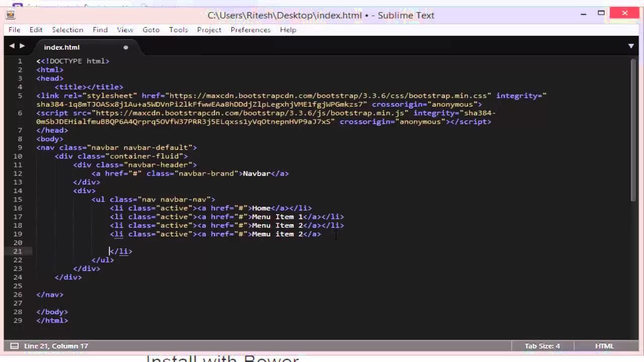Click the closing </nav> tag
The width and height of the screenshot is (644, 362).
click(x=50, y=295)
